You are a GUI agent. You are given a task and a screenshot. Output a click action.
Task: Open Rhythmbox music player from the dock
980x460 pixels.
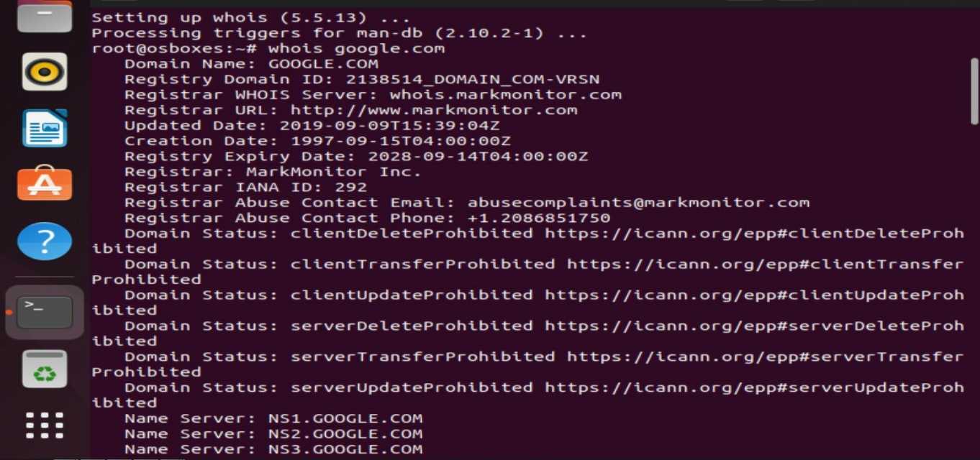[45, 71]
